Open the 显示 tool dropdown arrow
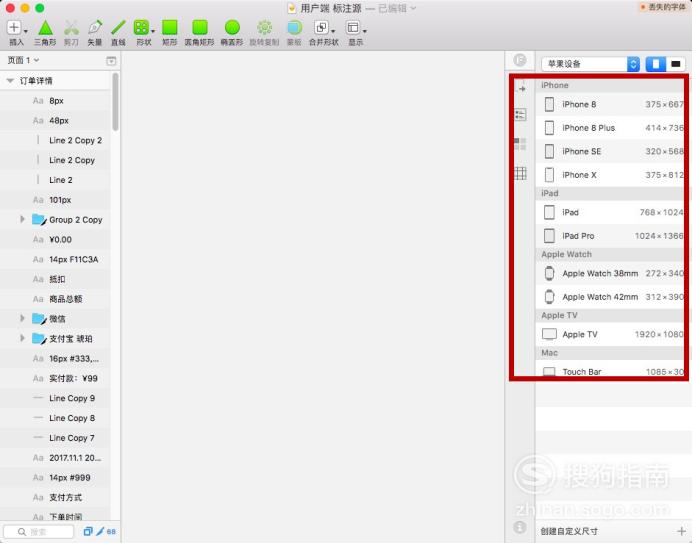The height and width of the screenshot is (543, 692). [x=365, y=31]
